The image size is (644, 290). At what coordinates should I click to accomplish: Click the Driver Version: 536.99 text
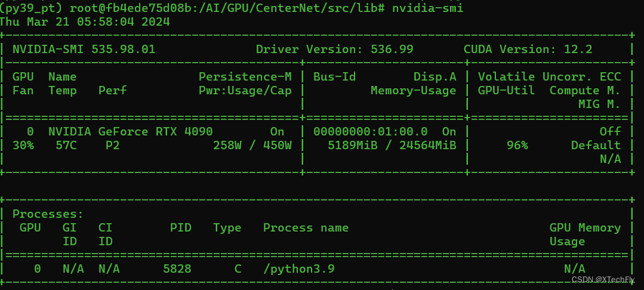pyautogui.click(x=334, y=50)
